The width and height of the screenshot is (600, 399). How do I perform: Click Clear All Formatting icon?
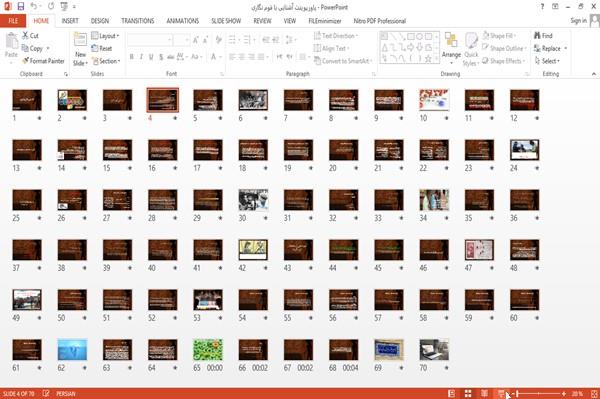(218, 40)
